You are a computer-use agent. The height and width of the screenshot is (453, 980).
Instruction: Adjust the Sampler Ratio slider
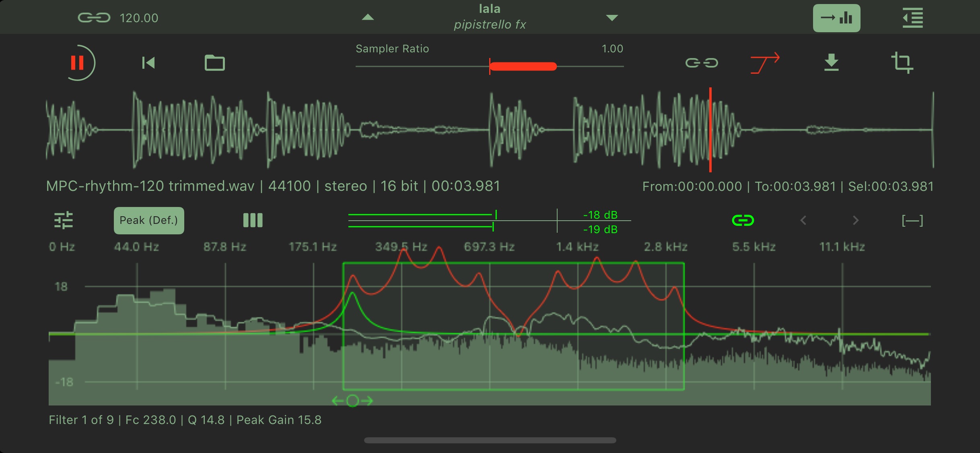pos(490,66)
